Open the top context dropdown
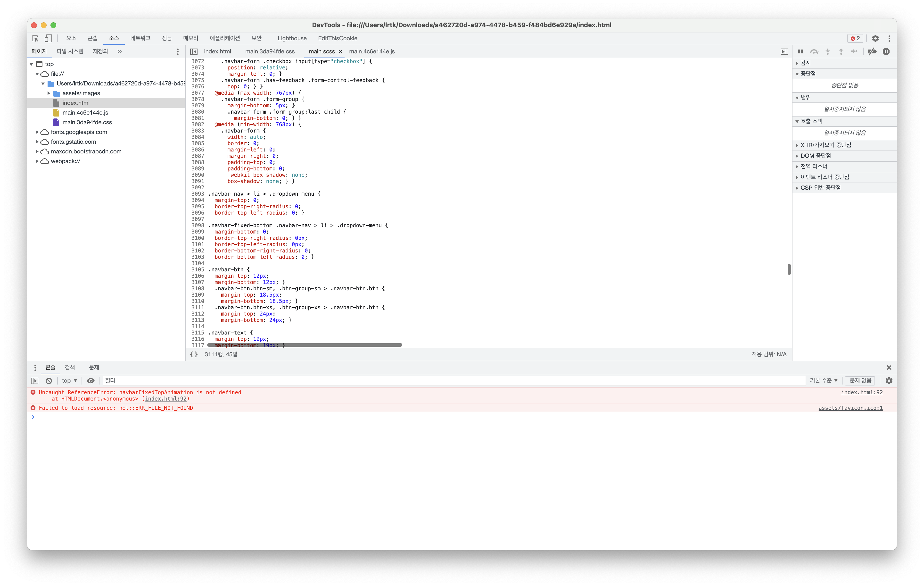This screenshot has width=924, height=586. coord(69,381)
